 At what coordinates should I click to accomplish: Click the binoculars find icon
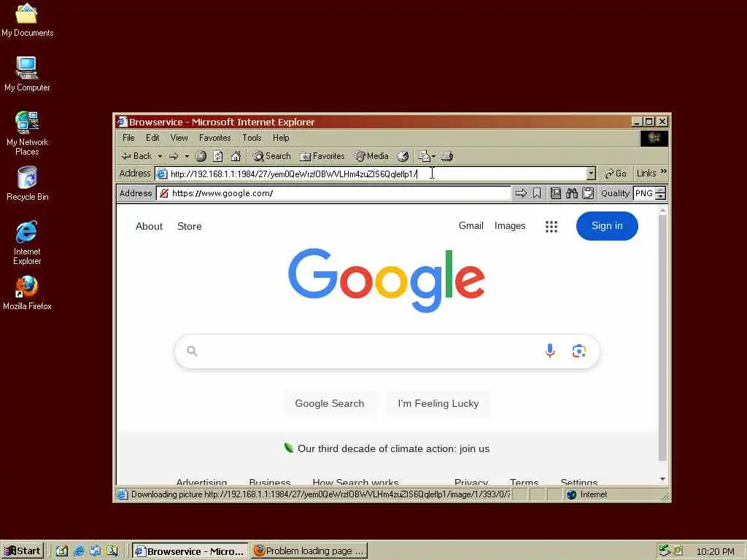[572, 193]
